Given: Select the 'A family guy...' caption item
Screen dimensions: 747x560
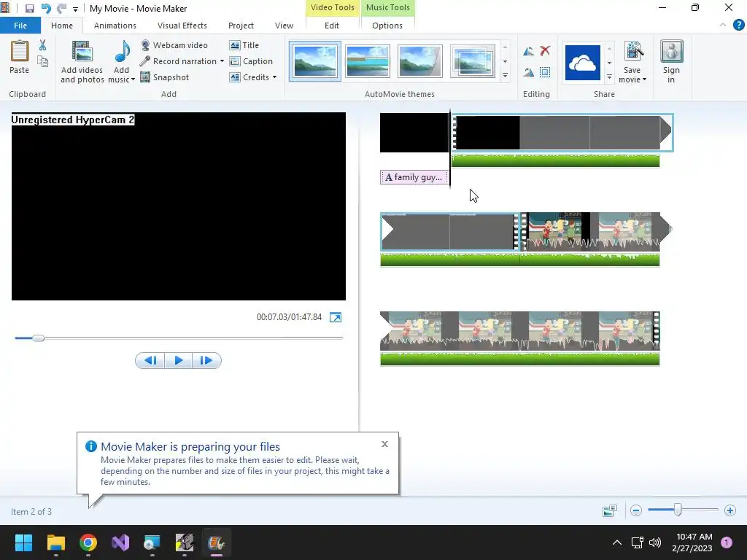Looking at the screenshot, I should 414,177.
